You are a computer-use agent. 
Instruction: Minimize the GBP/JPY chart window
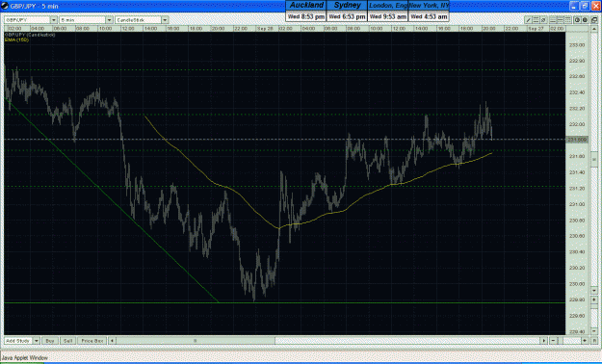[x=574, y=6]
